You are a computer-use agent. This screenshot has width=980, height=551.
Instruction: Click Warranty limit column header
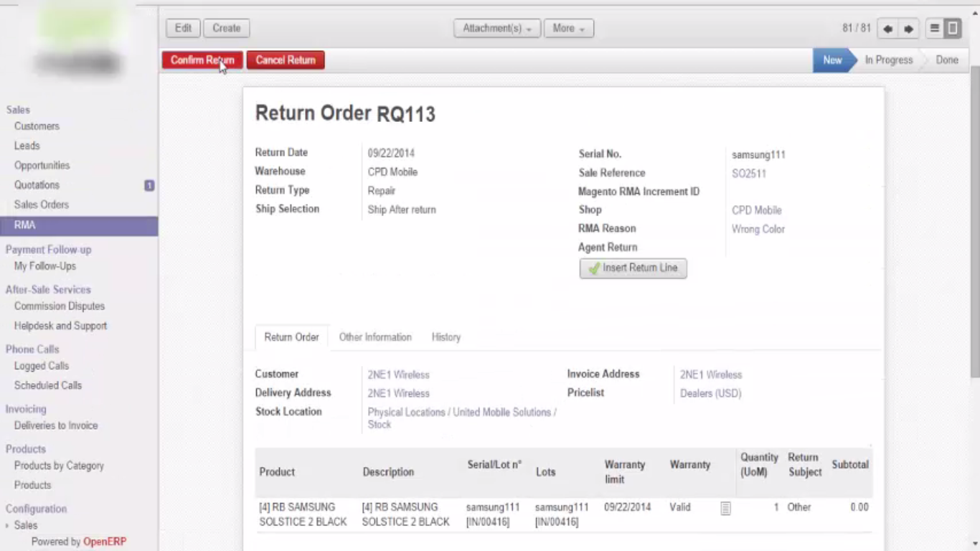coord(624,472)
